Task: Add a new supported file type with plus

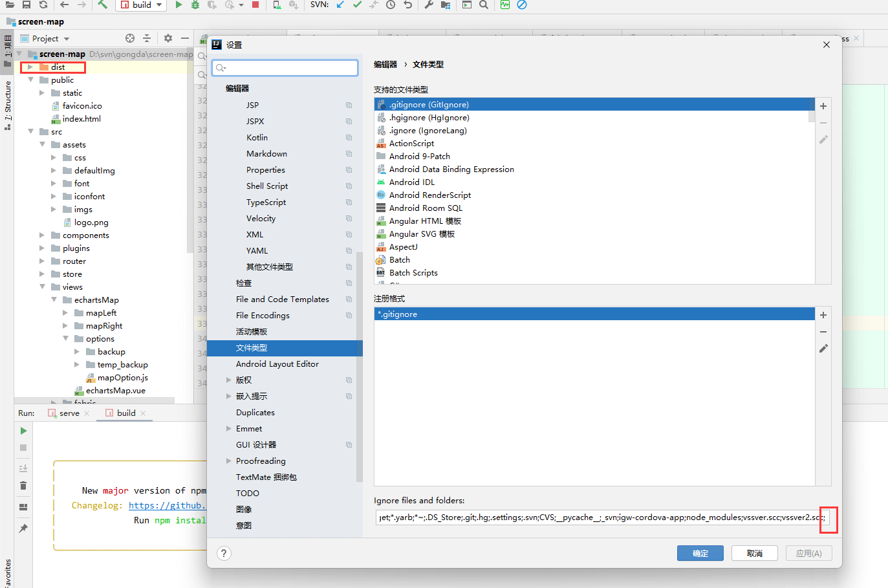Action: coord(823,106)
